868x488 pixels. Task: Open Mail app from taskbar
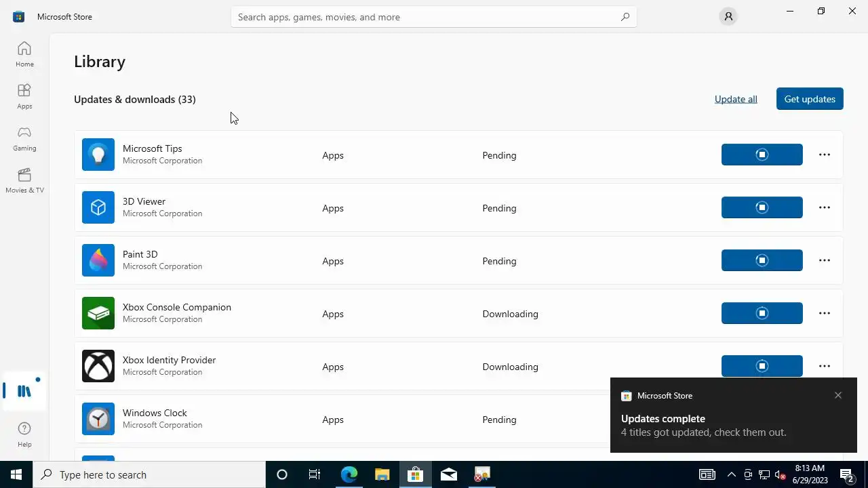[448, 474]
